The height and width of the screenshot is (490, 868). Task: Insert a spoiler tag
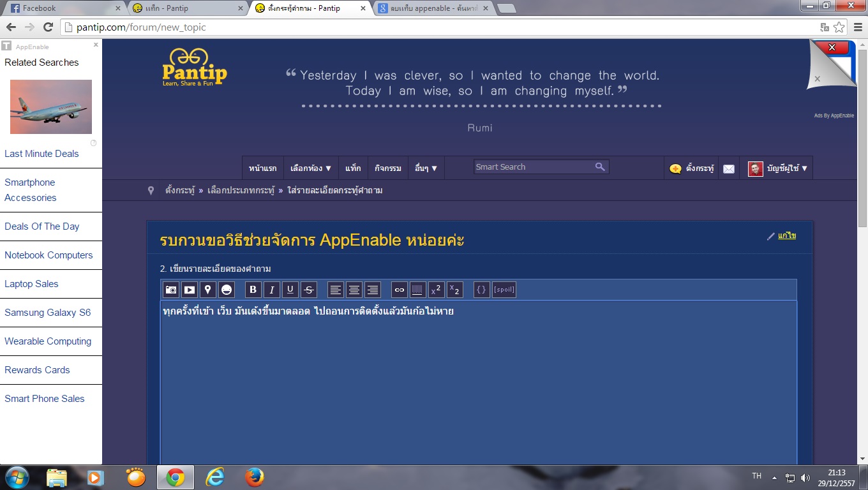pyautogui.click(x=504, y=290)
